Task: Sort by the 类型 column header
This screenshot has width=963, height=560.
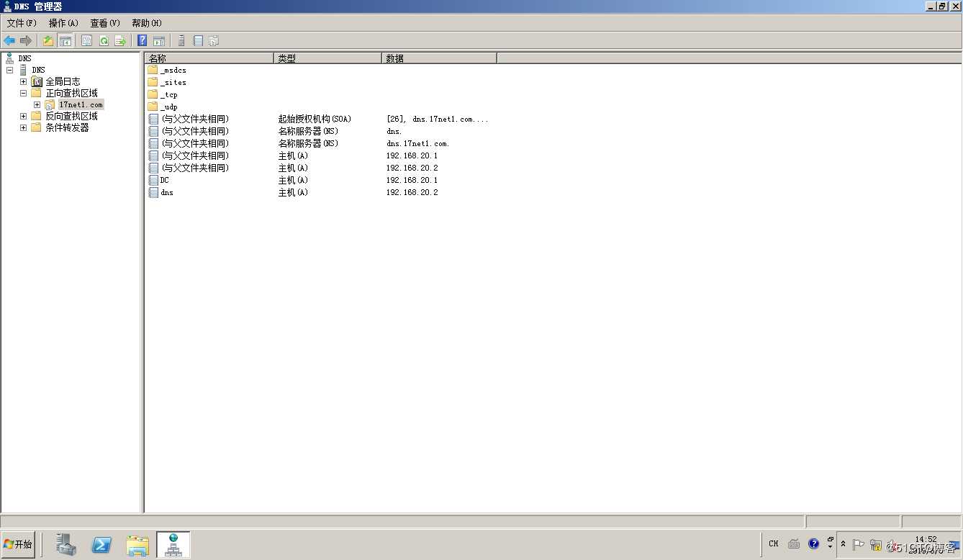Action: [327, 58]
